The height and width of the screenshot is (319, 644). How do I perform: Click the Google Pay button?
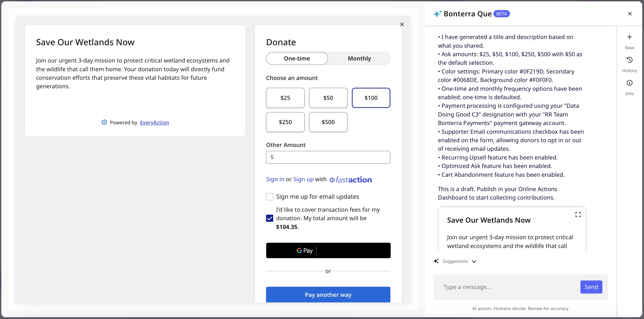[x=328, y=250]
